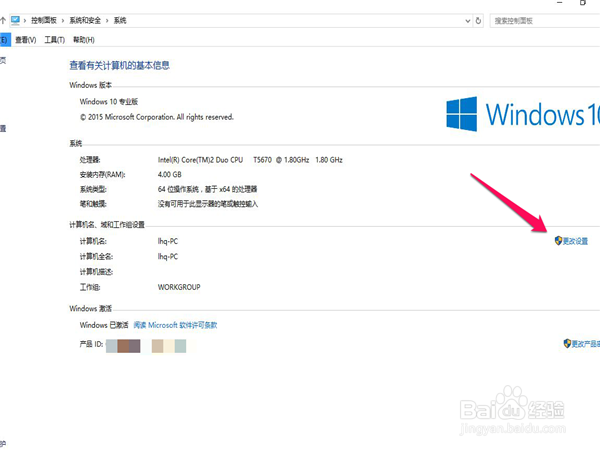Open the 工具(T) menu
600x450 pixels.
[55, 40]
